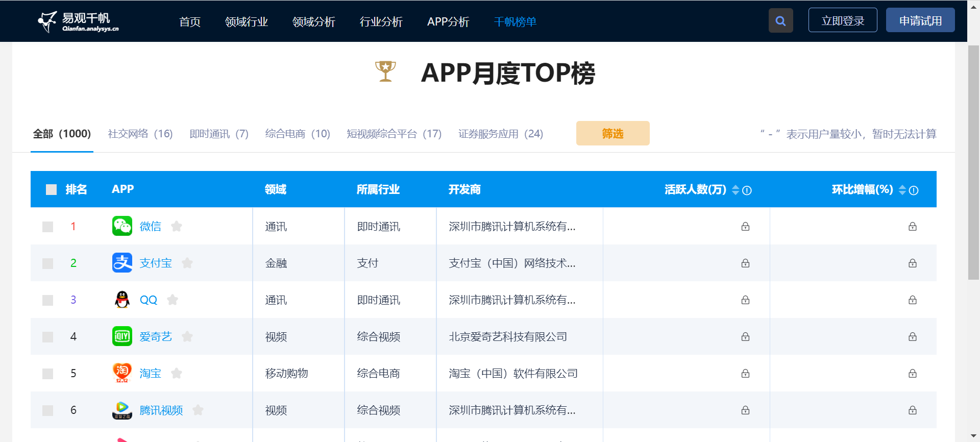
Task: Open the 行业分析 nav item
Action: 381,22
